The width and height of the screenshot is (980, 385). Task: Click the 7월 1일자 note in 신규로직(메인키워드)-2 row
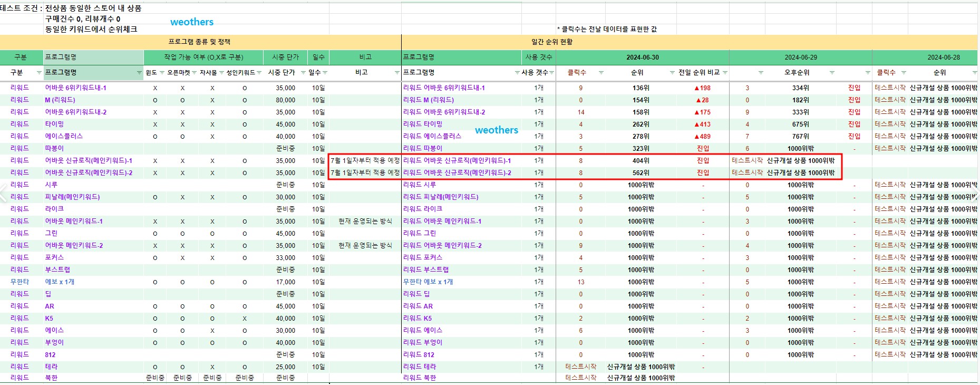click(365, 173)
